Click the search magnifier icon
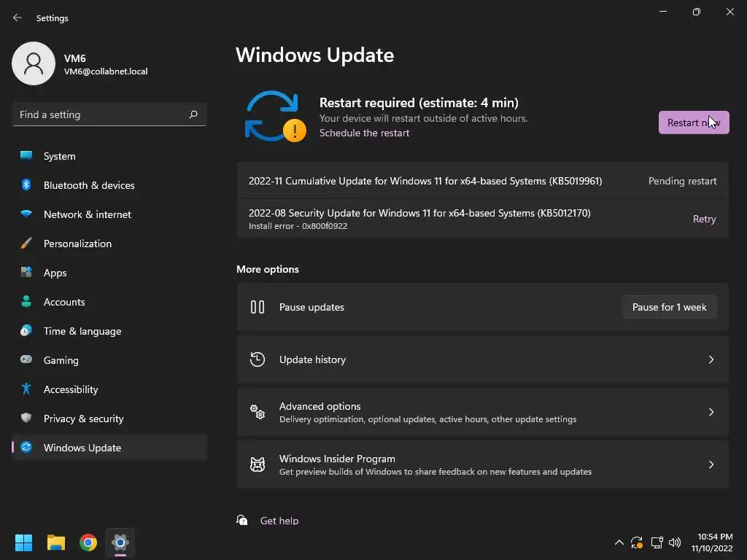This screenshot has width=747, height=560. pos(193,114)
